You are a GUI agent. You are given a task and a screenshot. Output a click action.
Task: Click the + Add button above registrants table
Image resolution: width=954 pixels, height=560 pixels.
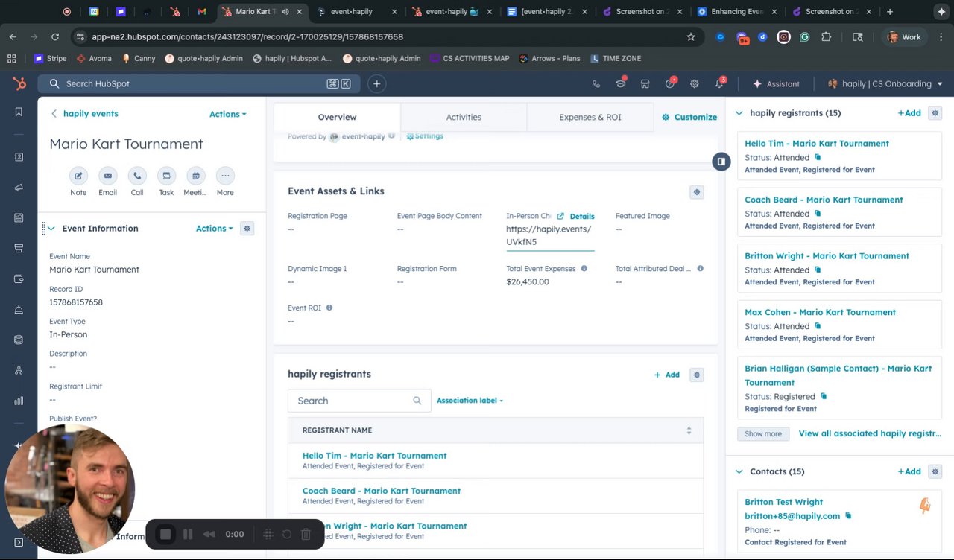tap(666, 375)
